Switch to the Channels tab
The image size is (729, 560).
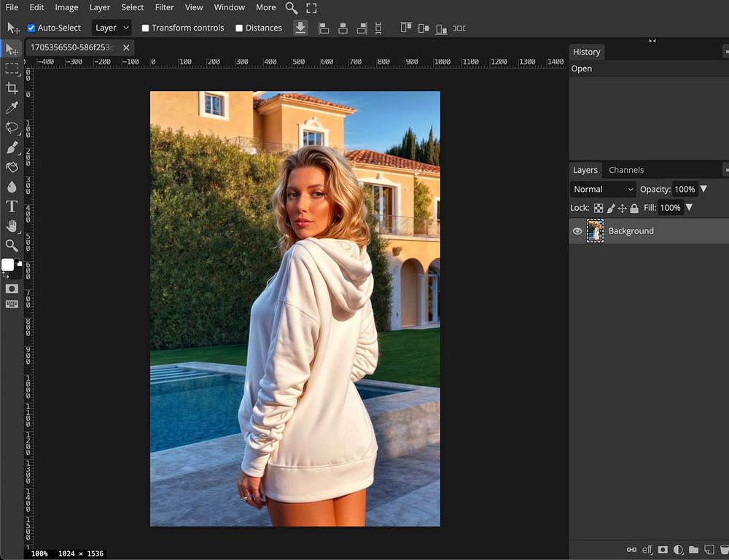click(625, 170)
